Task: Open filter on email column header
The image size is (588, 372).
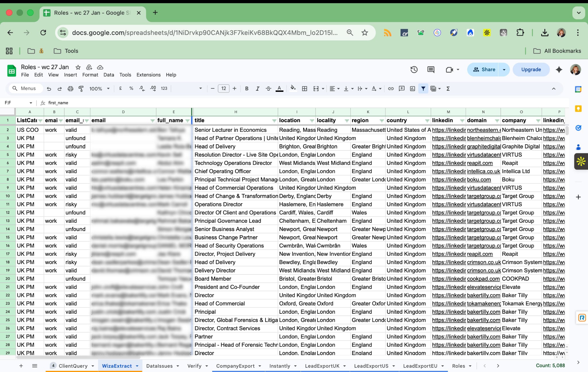Action: (x=152, y=121)
